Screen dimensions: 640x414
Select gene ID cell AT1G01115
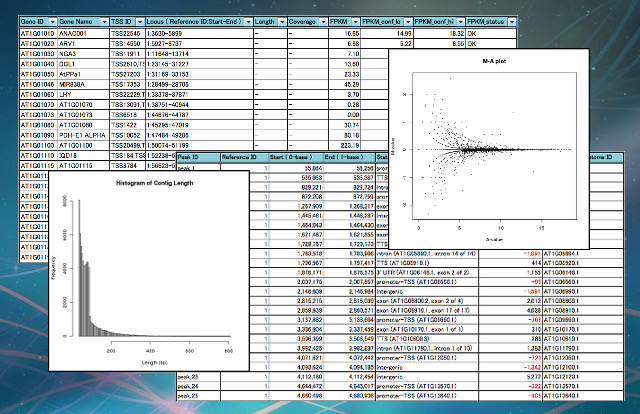tap(39, 166)
